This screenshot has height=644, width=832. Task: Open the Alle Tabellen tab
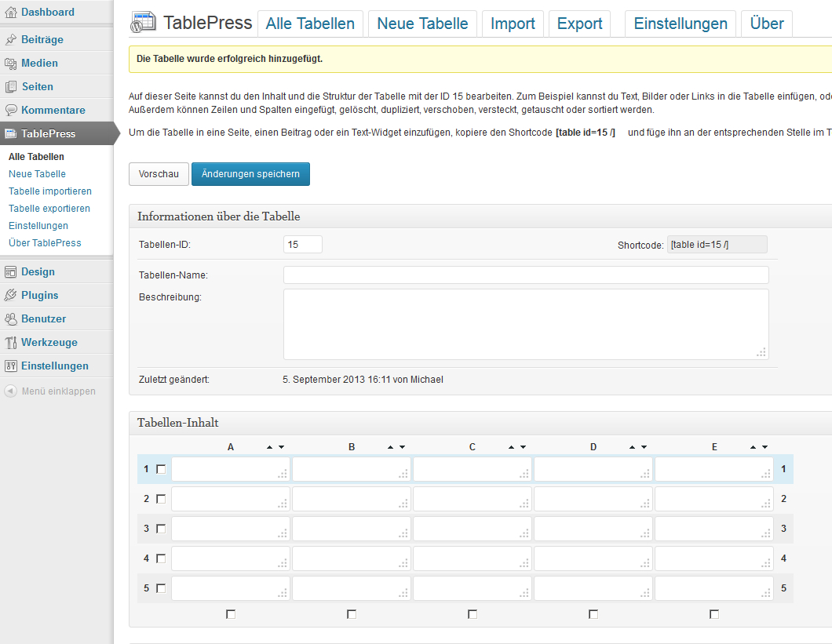tap(310, 24)
